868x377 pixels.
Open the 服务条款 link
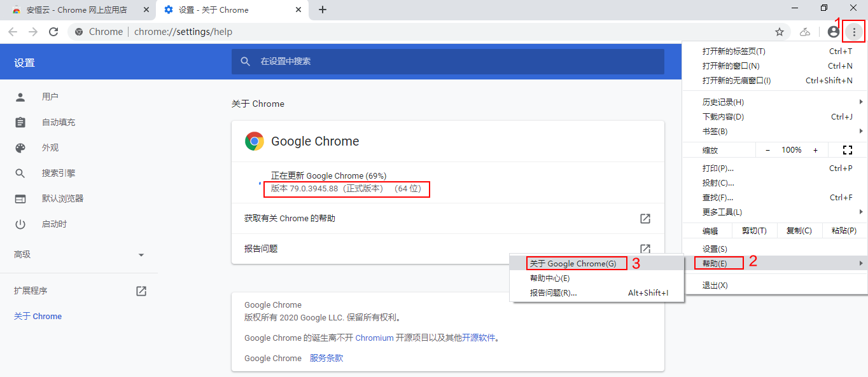click(x=326, y=358)
